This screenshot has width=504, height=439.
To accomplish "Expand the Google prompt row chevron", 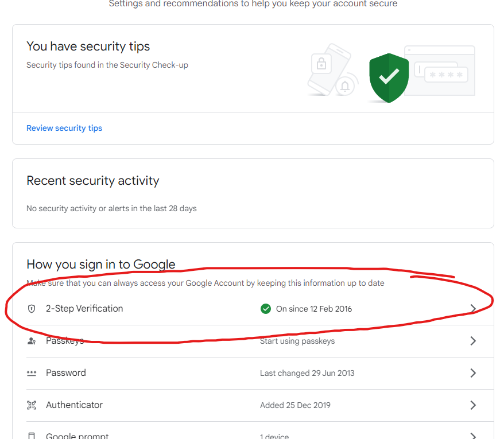I will (x=473, y=436).
